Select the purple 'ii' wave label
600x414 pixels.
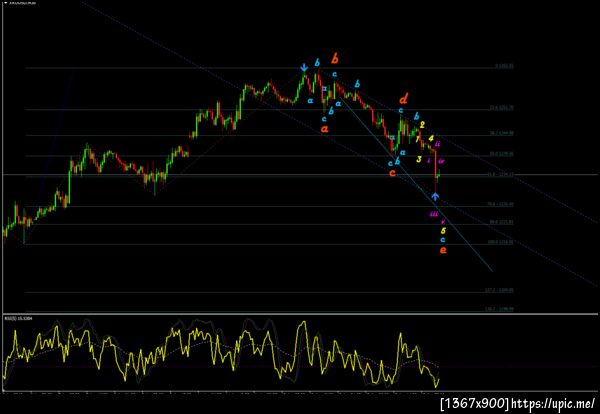pos(438,144)
